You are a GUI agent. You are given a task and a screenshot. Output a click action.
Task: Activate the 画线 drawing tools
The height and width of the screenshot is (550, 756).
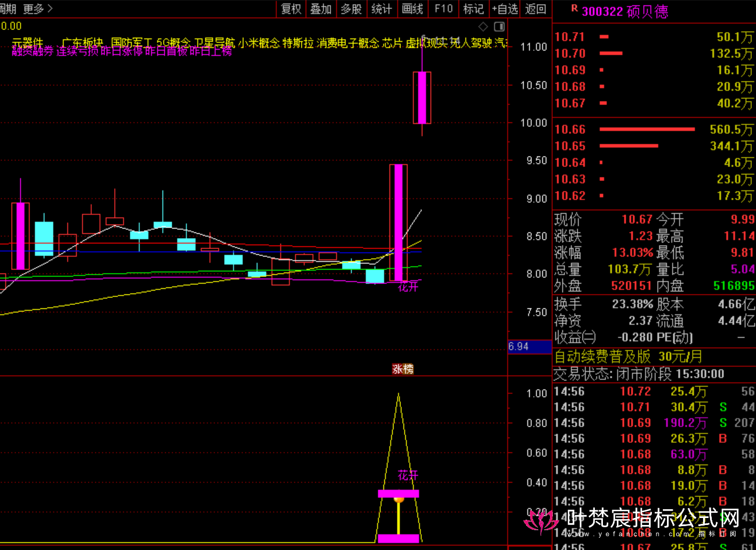[413, 9]
